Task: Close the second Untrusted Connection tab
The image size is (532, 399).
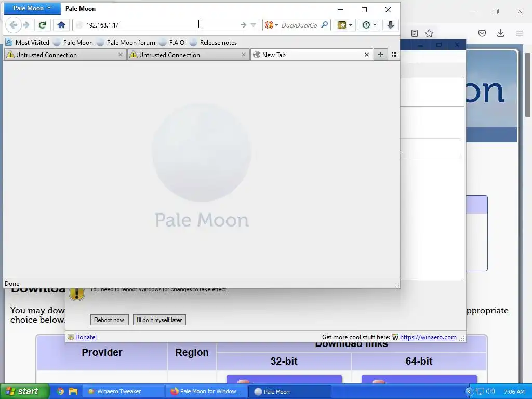Action: click(x=244, y=55)
